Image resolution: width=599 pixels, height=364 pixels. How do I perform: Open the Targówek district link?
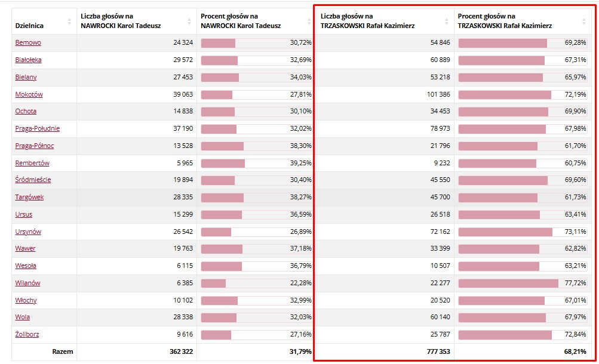click(29, 197)
